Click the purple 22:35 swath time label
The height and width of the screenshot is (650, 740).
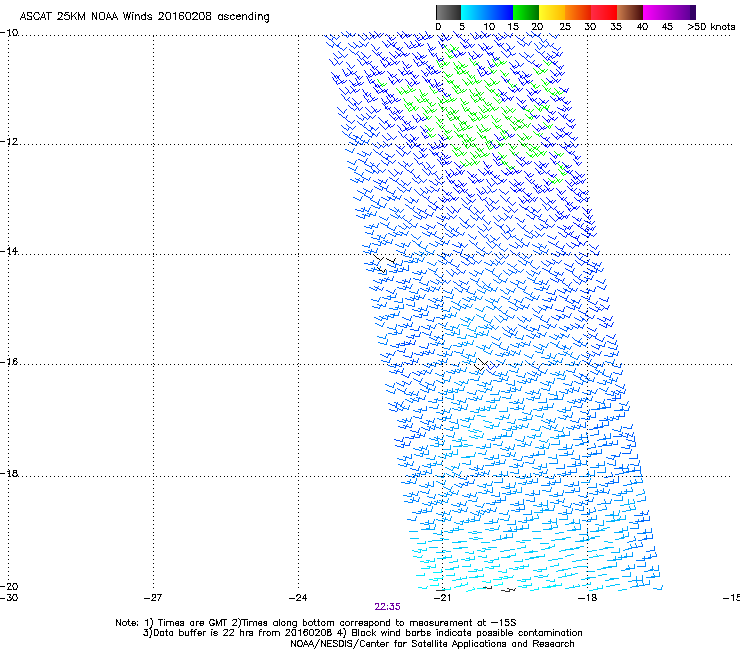pos(387,607)
